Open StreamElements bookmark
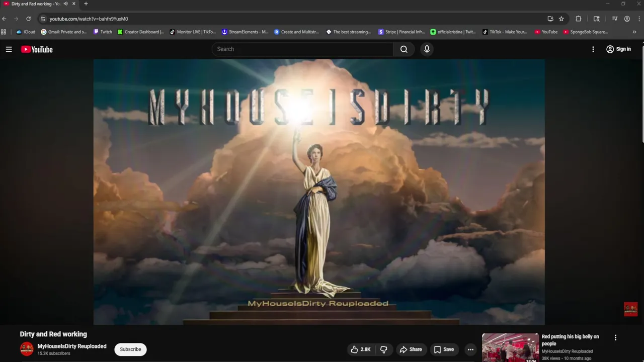The image size is (644, 362). [245, 32]
